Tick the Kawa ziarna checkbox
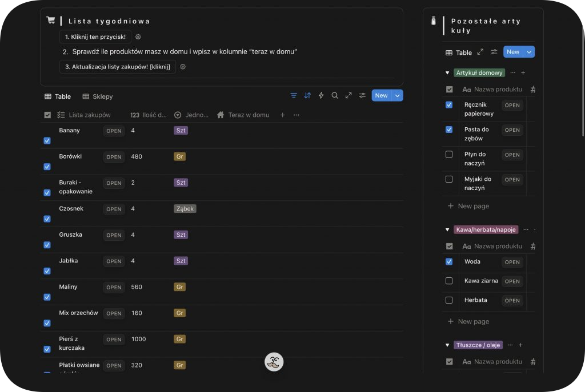 pos(449,281)
